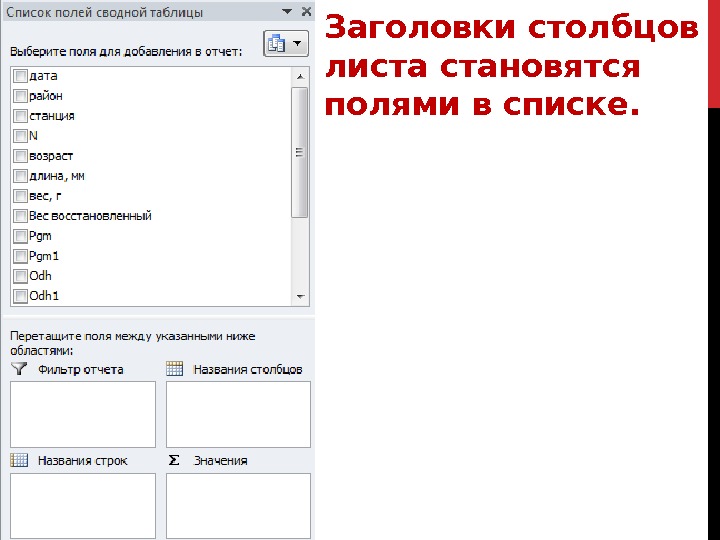Check the N field checkbox
This screenshot has height=540, width=720.
(20, 136)
